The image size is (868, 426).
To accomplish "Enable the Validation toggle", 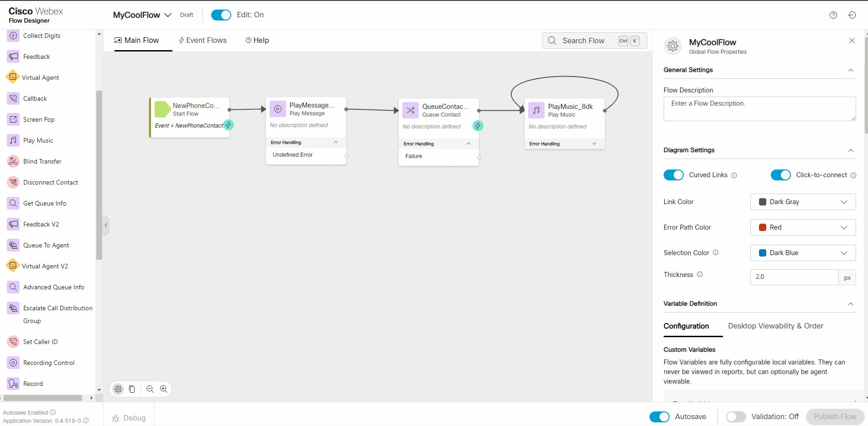I will click(736, 416).
